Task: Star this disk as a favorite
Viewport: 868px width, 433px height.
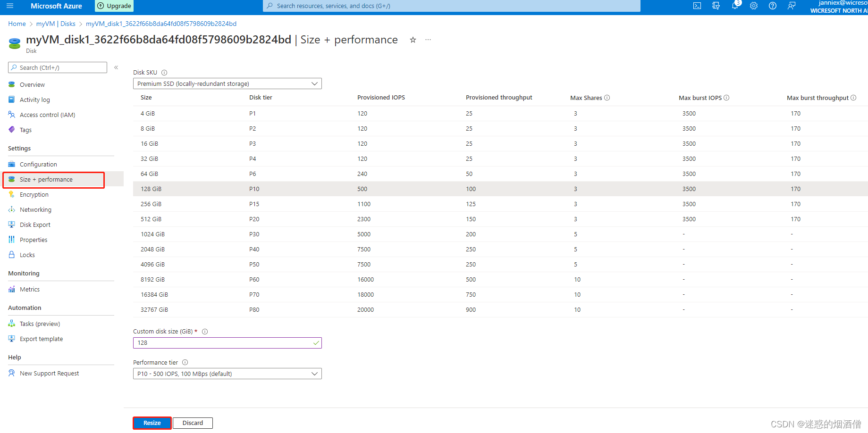Action: coord(413,40)
